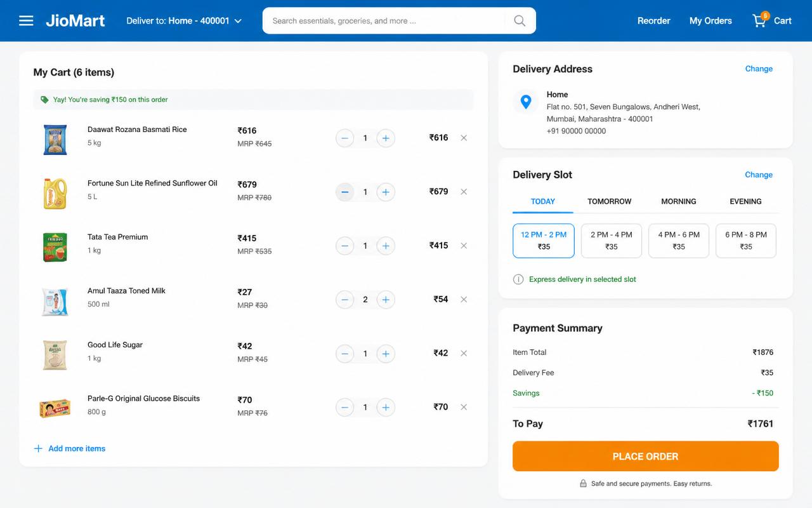The width and height of the screenshot is (812, 508).
Task: Switch to the MORNING tab
Action: tap(679, 201)
